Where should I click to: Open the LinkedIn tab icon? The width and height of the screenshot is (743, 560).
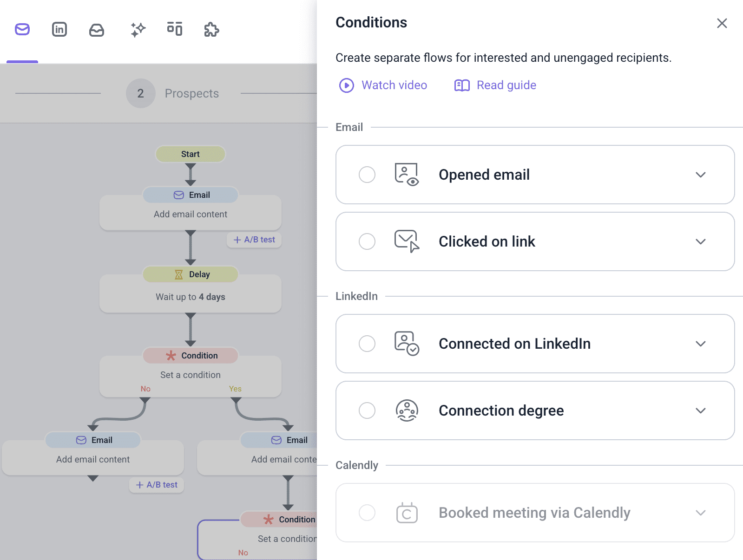(x=59, y=29)
